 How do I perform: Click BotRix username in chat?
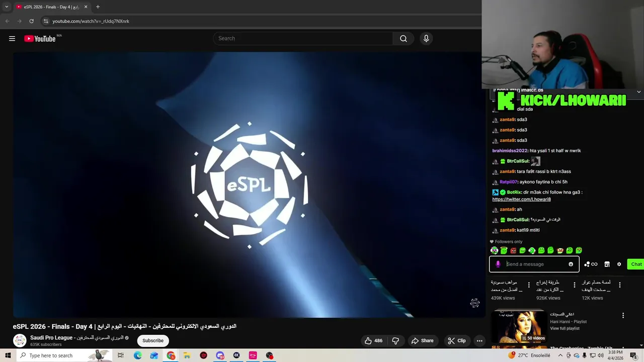(514, 192)
